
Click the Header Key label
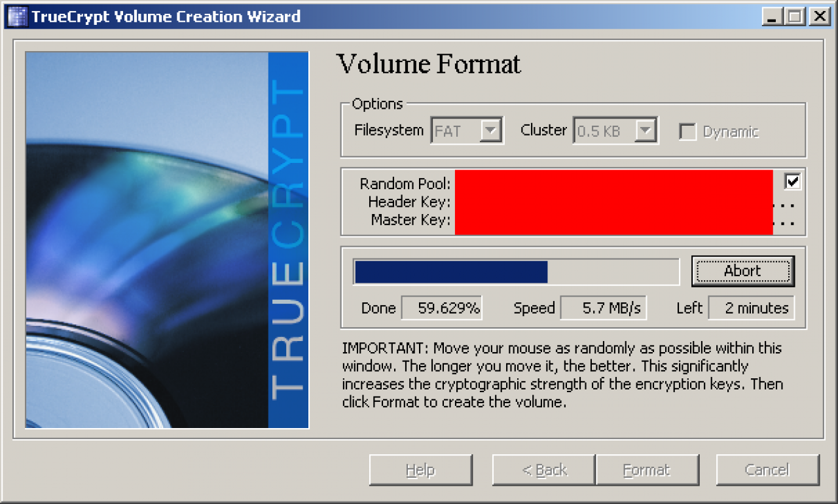tap(409, 202)
